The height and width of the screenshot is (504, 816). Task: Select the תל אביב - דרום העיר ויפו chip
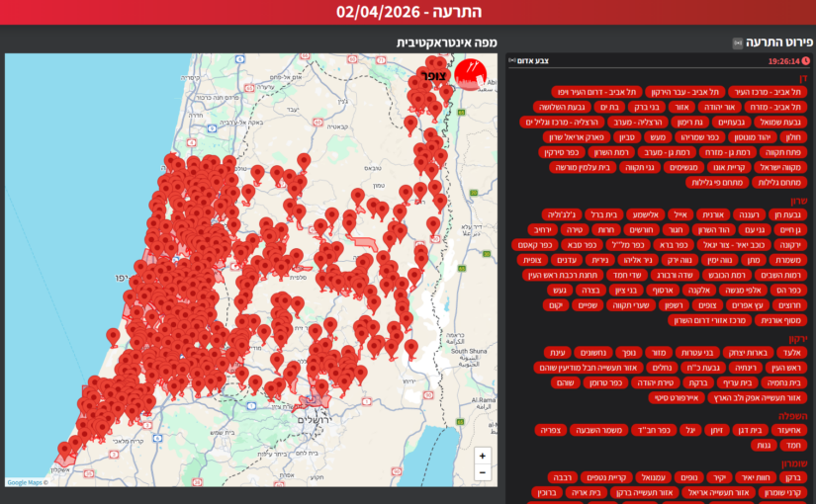point(596,92)
